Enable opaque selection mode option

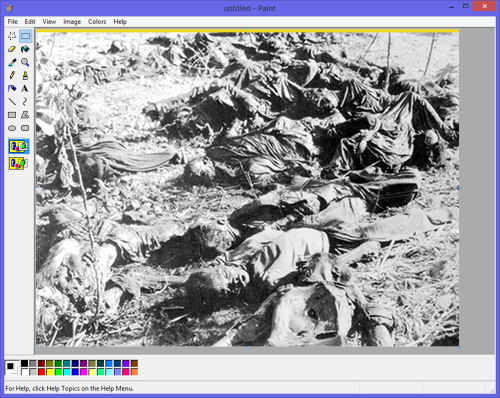click(x=19, y=147)
